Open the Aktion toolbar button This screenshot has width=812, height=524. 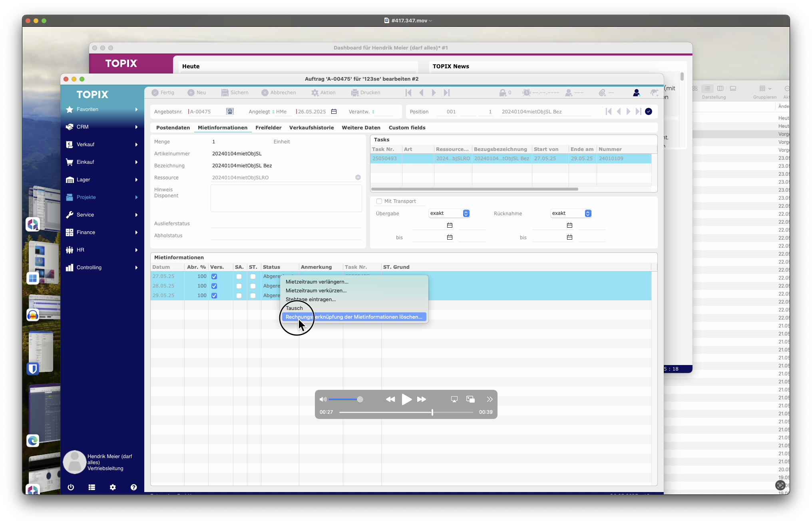point(324,93)
